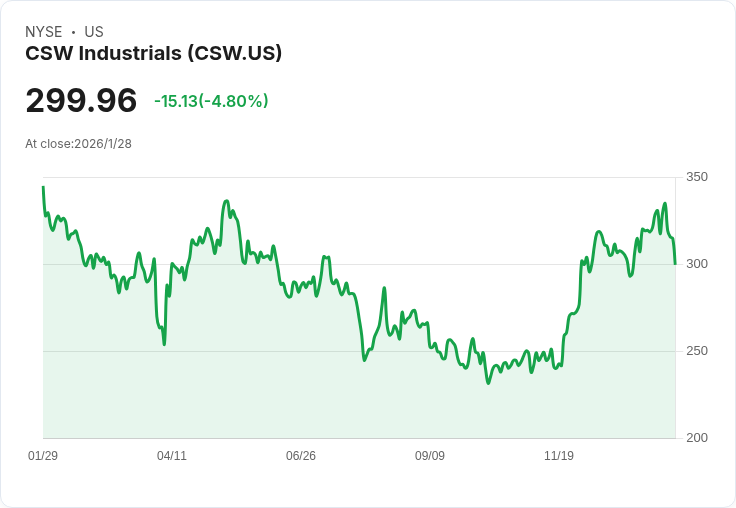Click the US market label
This screenshot has height=508, width=736.
click(x=94, y=32)
